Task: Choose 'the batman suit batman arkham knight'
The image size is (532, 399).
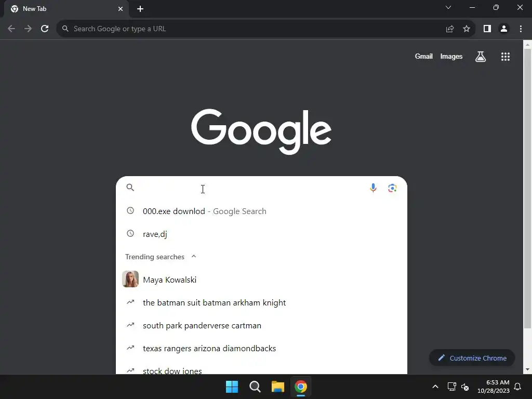Action: pyautogui.click(x=261, y=302)
